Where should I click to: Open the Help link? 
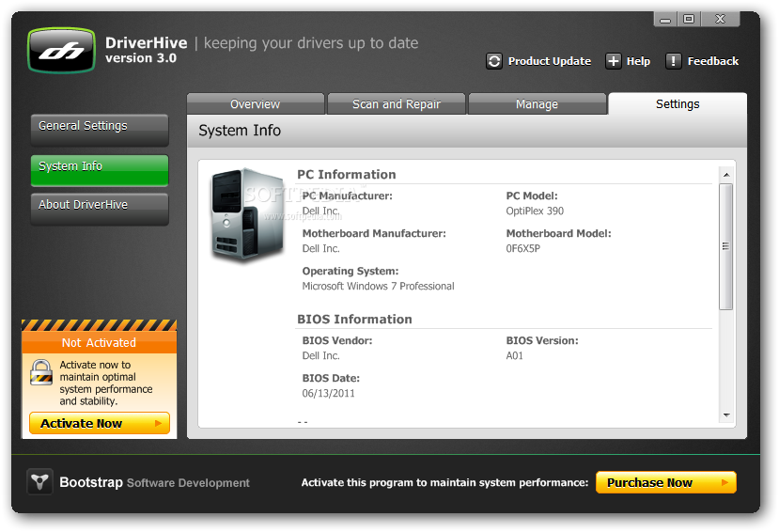point(638,61)
